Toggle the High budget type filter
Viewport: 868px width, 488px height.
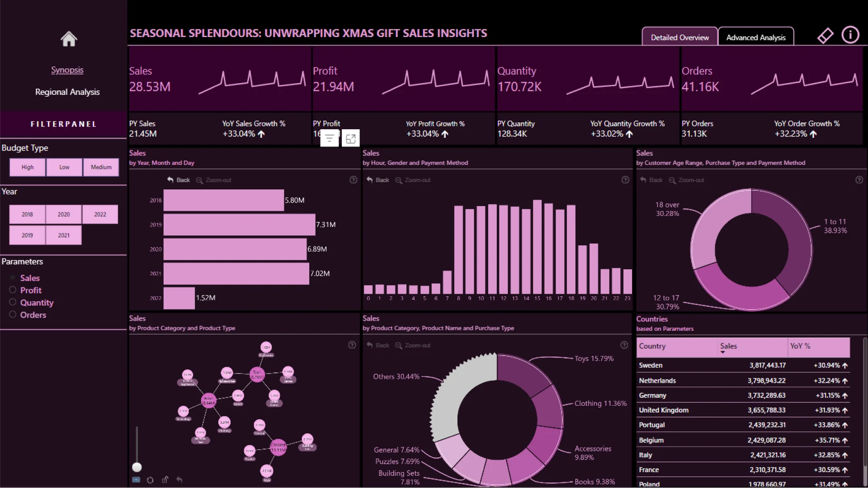coord(28,167)
